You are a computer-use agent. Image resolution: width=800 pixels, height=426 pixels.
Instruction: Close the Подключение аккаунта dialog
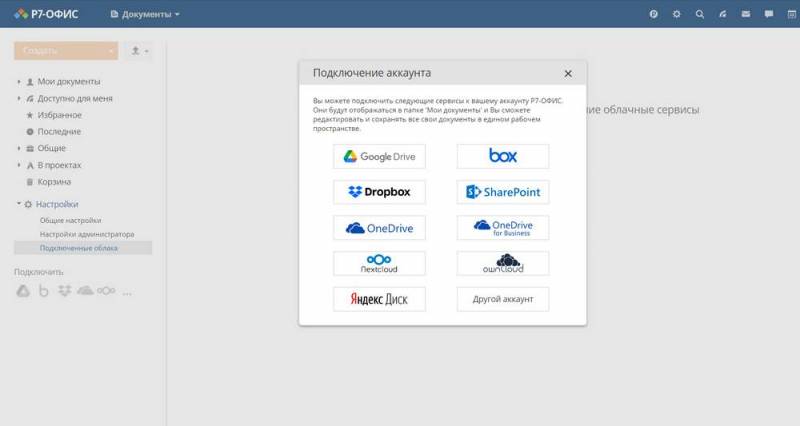568,73
